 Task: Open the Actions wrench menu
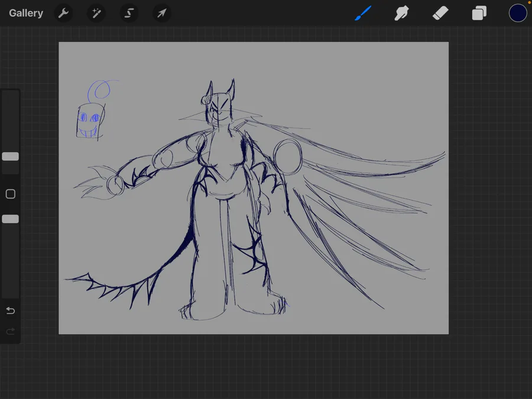[x=63, y=13]
